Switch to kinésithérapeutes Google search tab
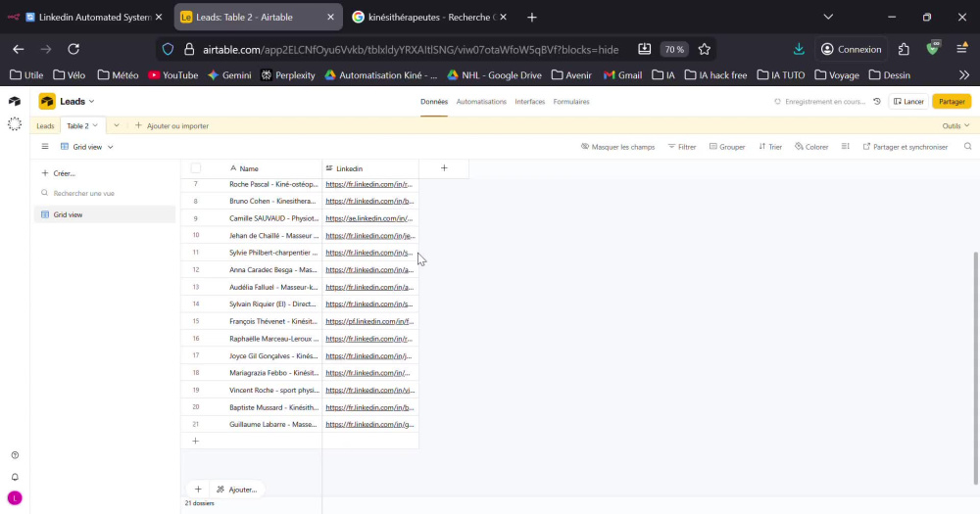This screenshot has height=514, width=980. click(x=428, y=17)
